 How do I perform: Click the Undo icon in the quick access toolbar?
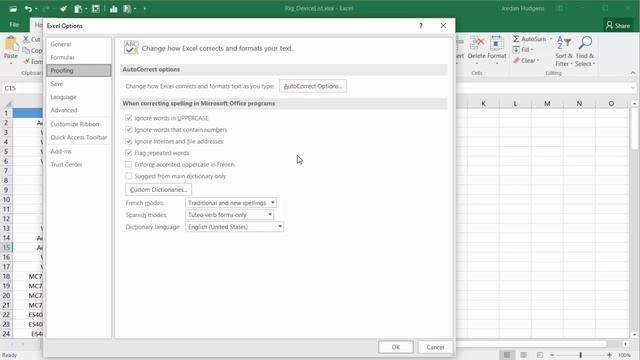(x=27, y=9)
